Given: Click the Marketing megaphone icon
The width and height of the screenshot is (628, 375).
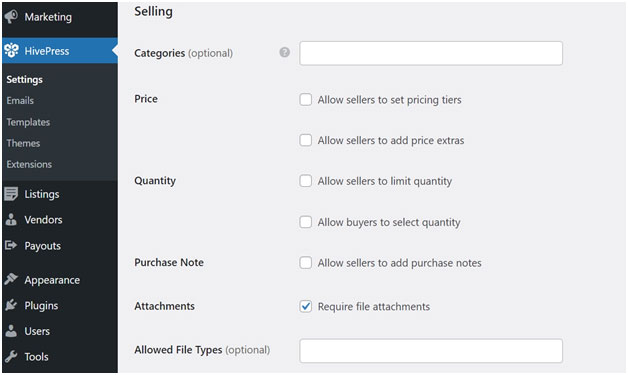Looking at the screenshot, I should pos(11,16).
